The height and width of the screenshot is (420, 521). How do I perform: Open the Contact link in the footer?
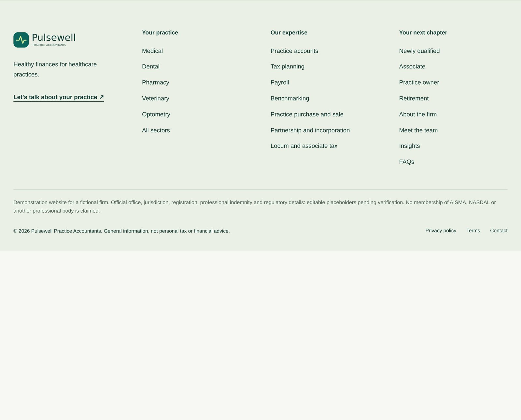[x=499, y=231]
